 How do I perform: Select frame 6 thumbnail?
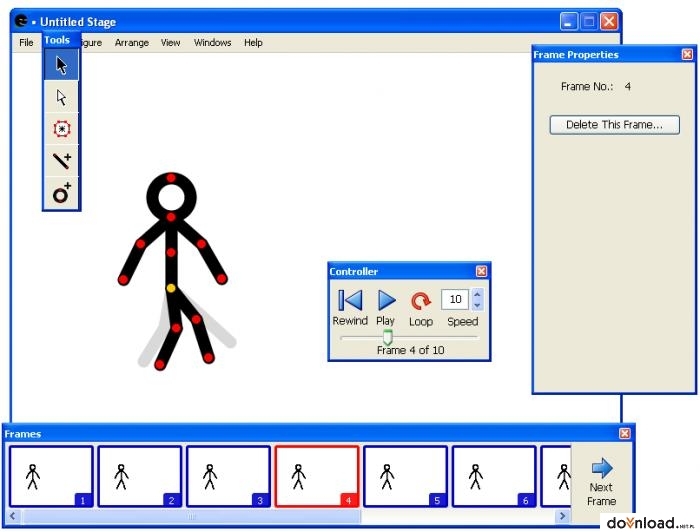pyautogui.click(x=494, y=476)
